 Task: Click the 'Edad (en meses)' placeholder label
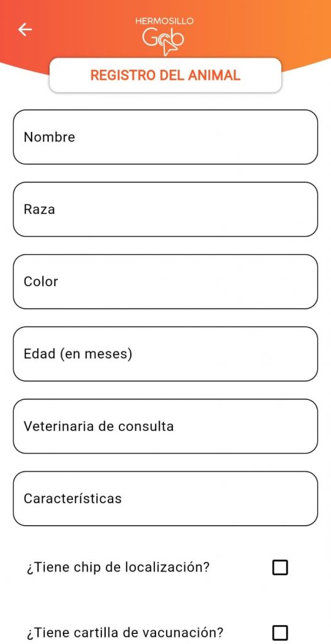78,354
